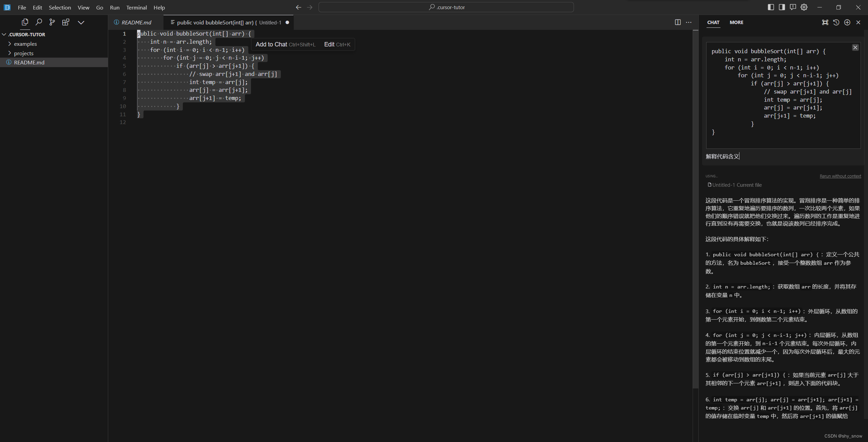Switch to the CHAT tab

713,22
